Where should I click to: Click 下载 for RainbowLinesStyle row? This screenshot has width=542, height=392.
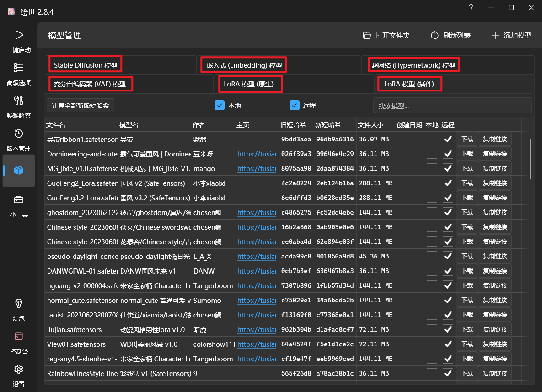click(x=467, y=373)
